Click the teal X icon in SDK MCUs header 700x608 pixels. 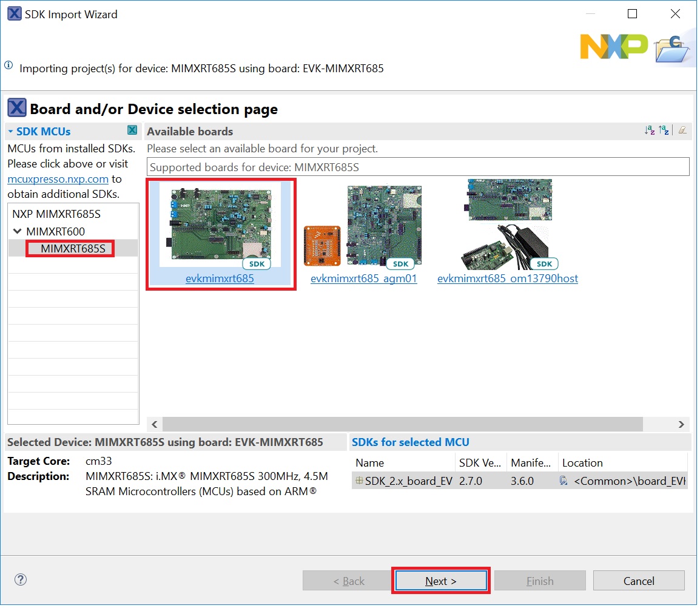(x=132, y=130)
